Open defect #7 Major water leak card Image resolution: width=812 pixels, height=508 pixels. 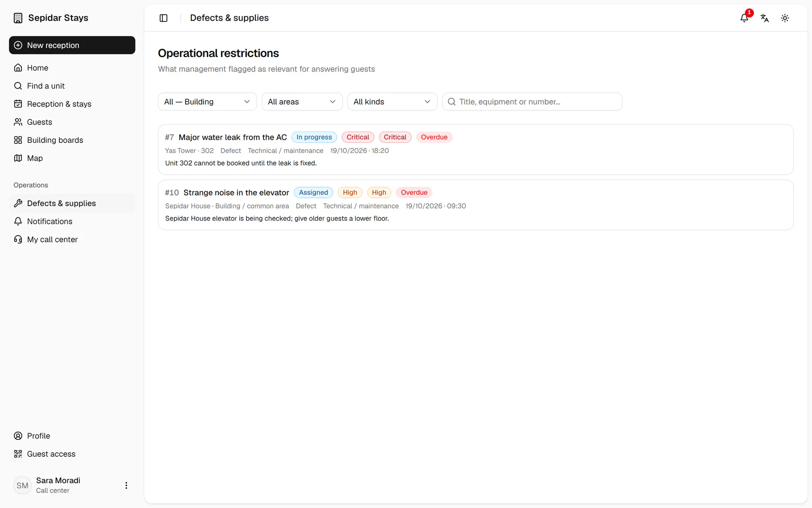[x=476, y=149]
